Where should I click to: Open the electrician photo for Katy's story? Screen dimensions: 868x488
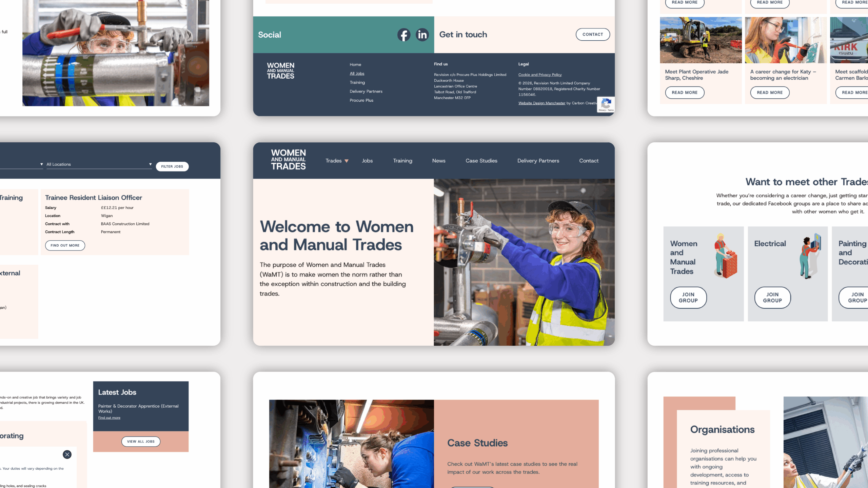tap(786, 40)
